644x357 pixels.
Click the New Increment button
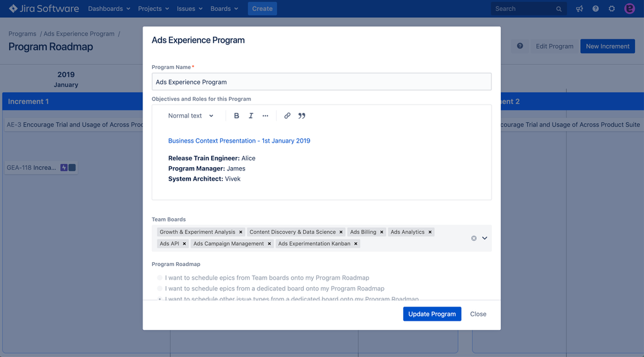coord(607,46)
